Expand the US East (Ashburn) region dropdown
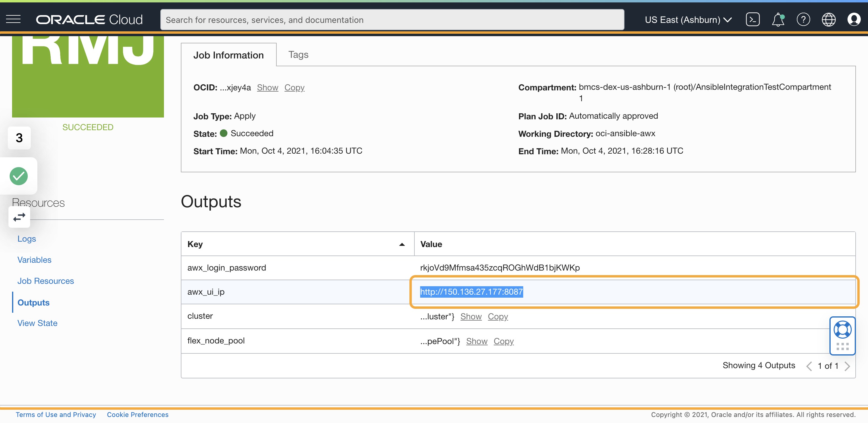 click(688, 20)
